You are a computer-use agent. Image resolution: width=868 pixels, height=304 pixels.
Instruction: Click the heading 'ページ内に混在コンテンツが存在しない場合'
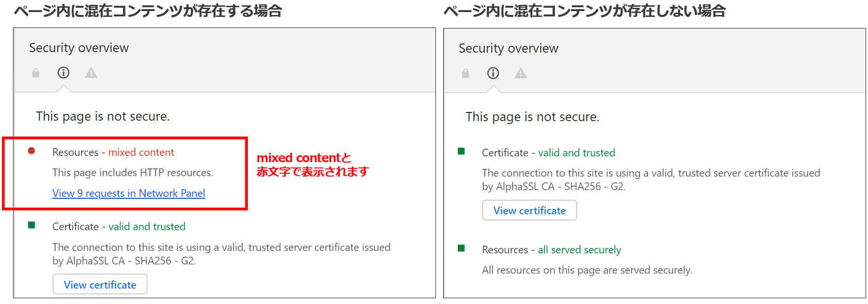point(584,11)
